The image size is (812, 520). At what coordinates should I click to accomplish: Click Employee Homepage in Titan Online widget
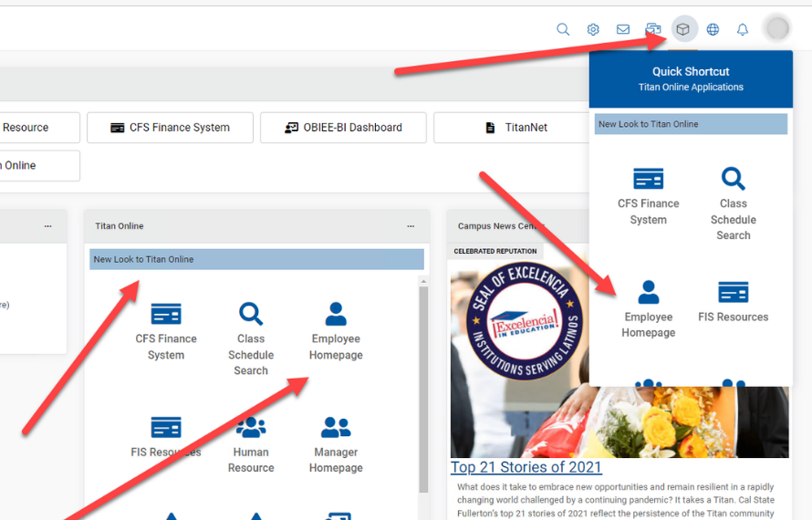point(336,330)
